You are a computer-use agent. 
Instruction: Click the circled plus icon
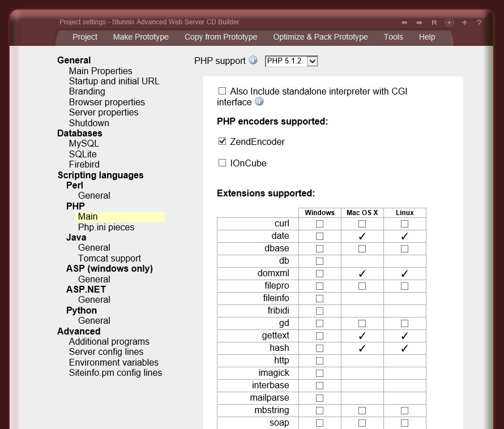click(x=449, y=23)
